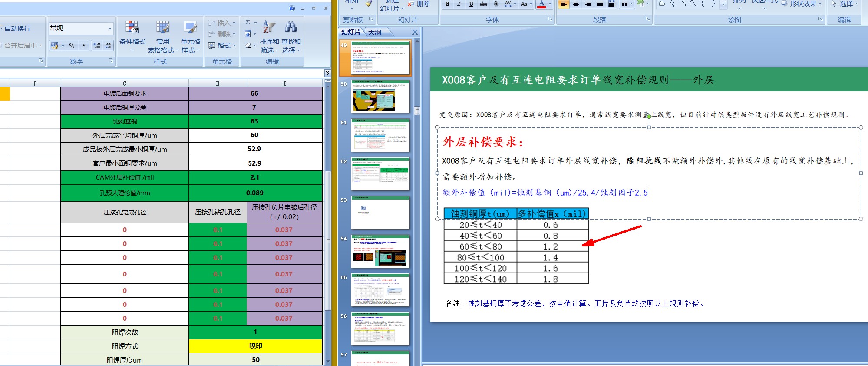The height and width of the screenshot is (366, 868).
Task: Close the slide thumbnail pane
Action: coord(415,32)
